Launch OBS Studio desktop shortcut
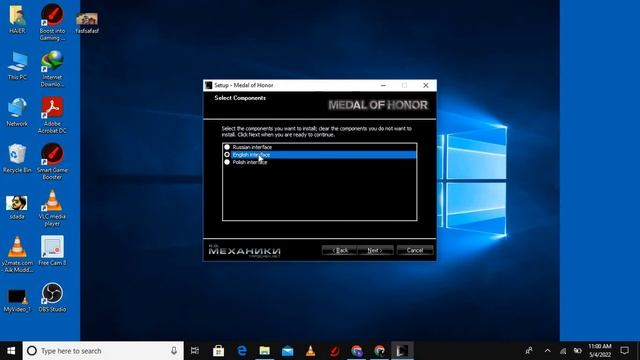The image size is (640, 360). [x=52, y=298]
